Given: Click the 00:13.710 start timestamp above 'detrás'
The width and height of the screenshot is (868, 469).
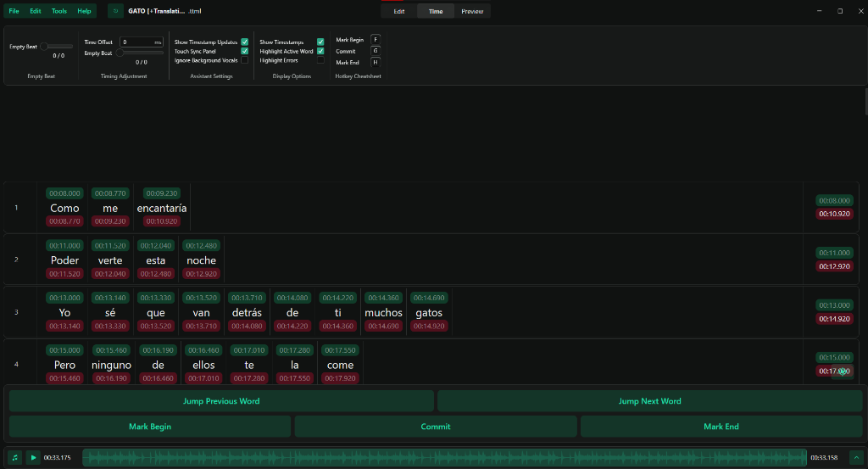Looking at the screenshot, I should (247, 298).
